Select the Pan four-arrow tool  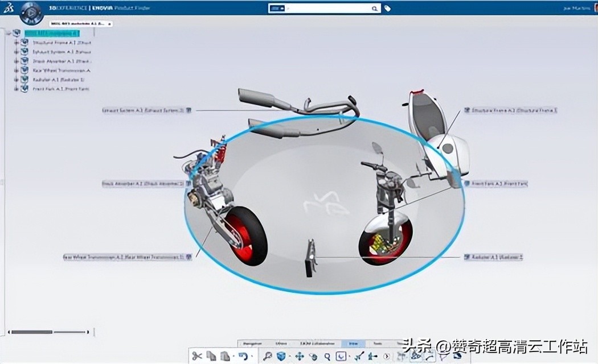click(300, 357)
